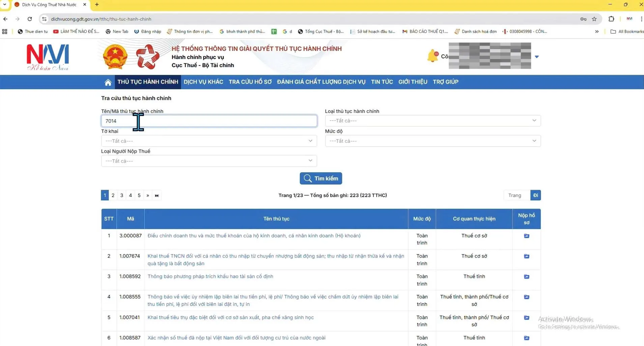
Task: Expand the Mức độ dropdown
Action: point(432,141)
